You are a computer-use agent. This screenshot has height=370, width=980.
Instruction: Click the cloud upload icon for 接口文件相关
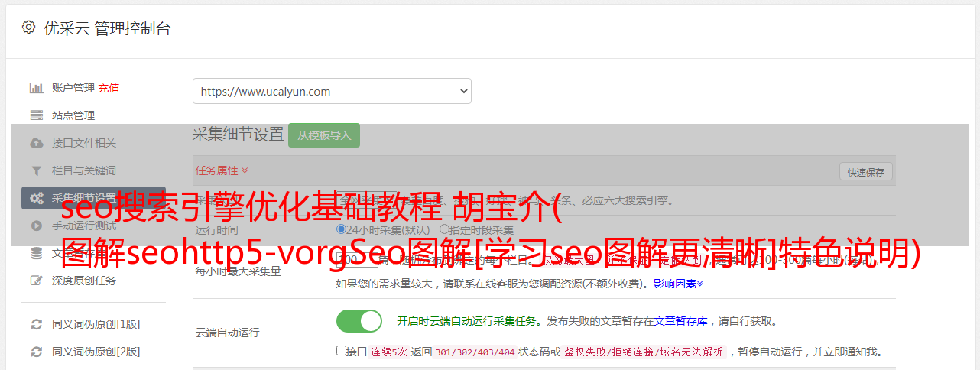coord(36,143)
